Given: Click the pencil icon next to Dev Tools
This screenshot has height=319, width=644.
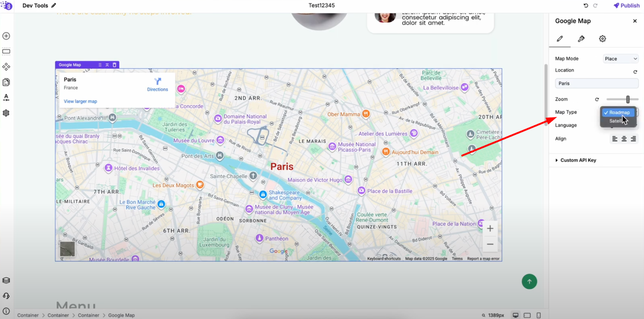Looking at the screenshot, I should (x=53, y=6).
